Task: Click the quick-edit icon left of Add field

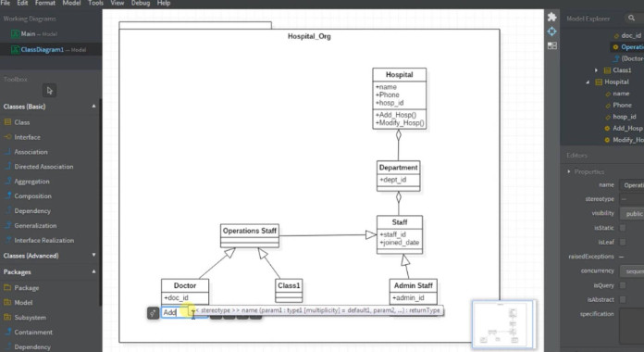Action: [x=153, y=313]
